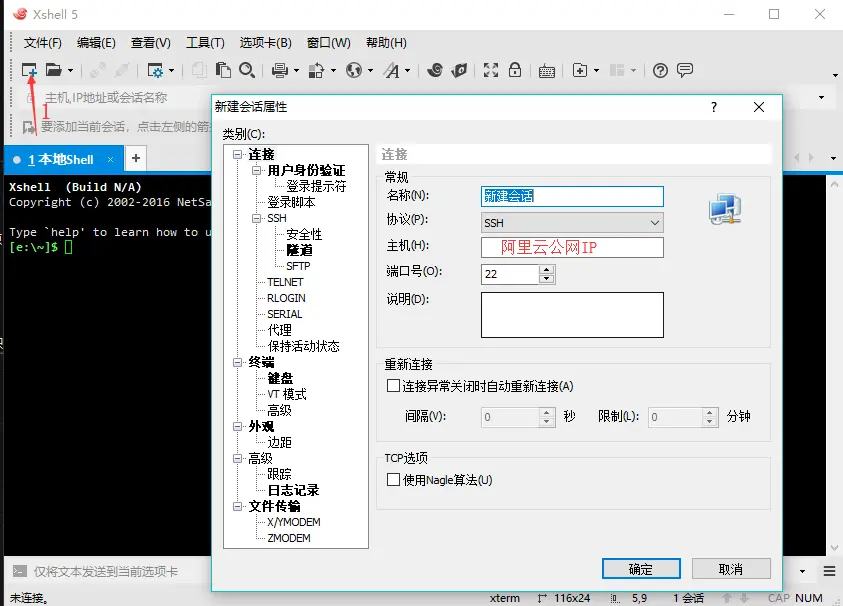Click the Paste clipboard toolbar icon
The width and height of the screenshot is (843, 606).
click(223, 70)
